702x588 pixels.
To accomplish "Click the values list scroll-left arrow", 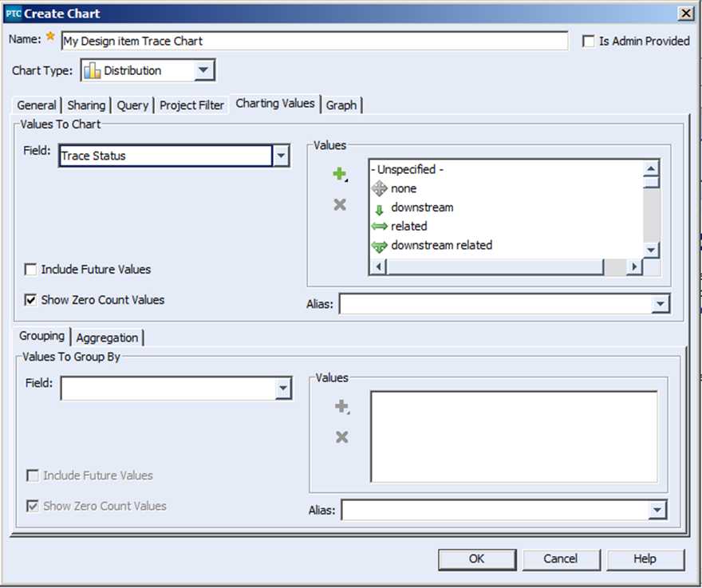I will (379, 267).
